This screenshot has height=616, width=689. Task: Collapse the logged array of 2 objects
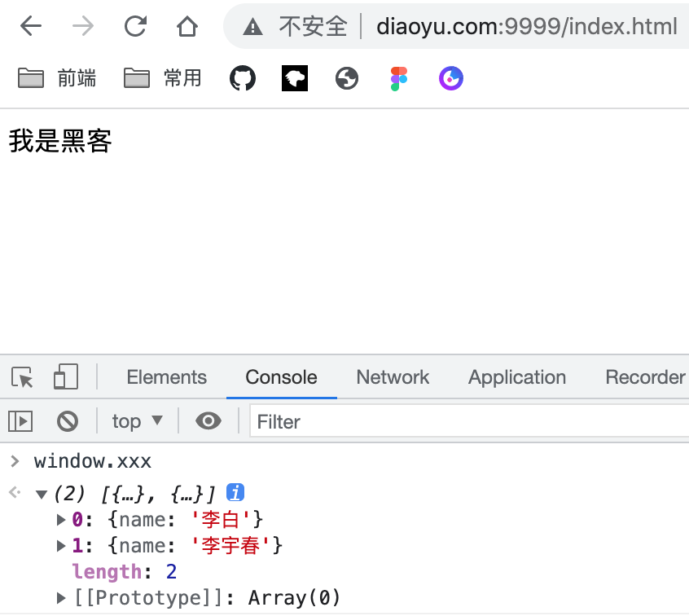pyautogui.click(x=41, y=493)
